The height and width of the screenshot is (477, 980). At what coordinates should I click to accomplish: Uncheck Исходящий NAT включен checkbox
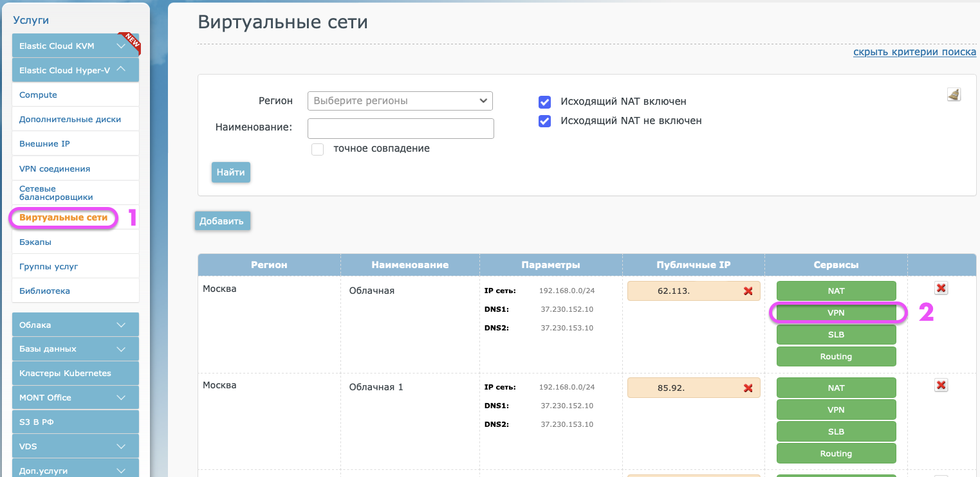point(545,102)
